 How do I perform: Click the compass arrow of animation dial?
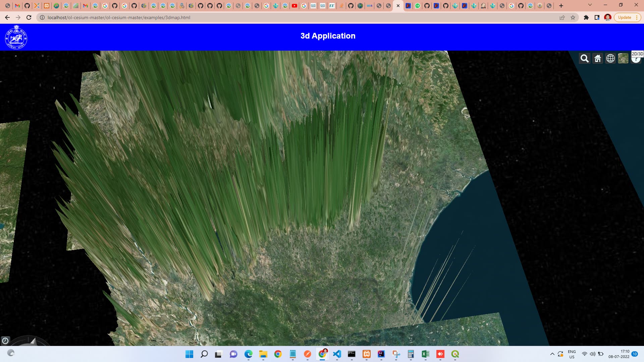click(x=33, y=342)
